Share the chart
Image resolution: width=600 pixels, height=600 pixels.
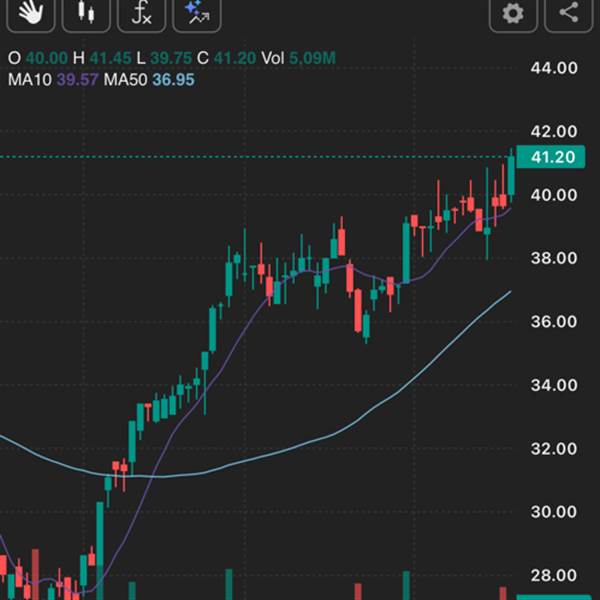pyautogui.click(x=569, y=13)
